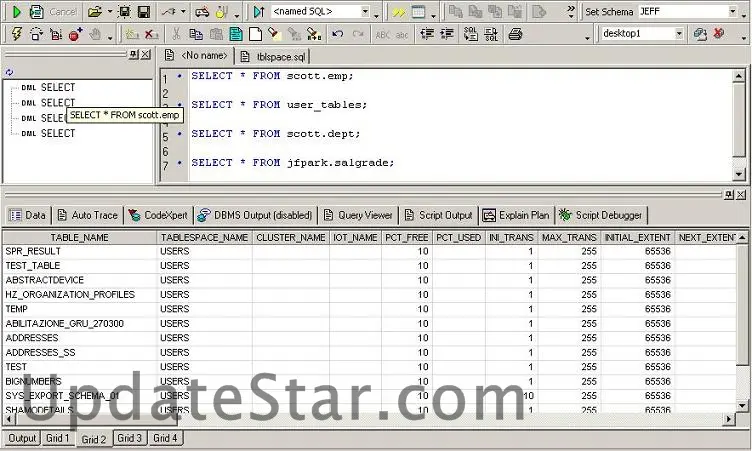Save the script using the floppy disk icon

(x=144, y=12)
